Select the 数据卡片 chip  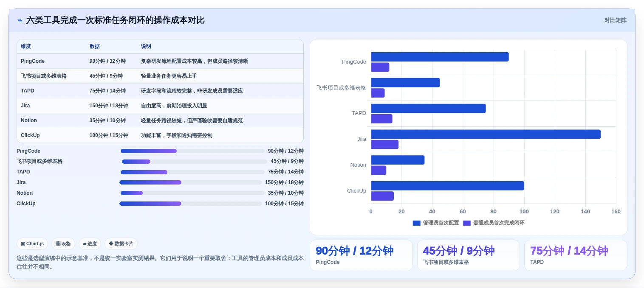coord(121,244)
